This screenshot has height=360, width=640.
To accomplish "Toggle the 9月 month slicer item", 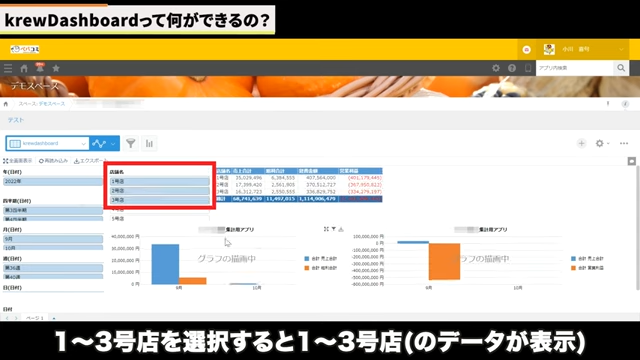I will point(53,239).
